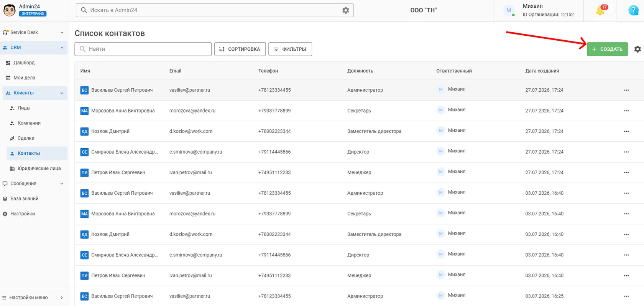Open actions menu for Морозова Анна 03.07.2026 row
Viewport: 644px width, 306px height.
click(x=626, y=214)
